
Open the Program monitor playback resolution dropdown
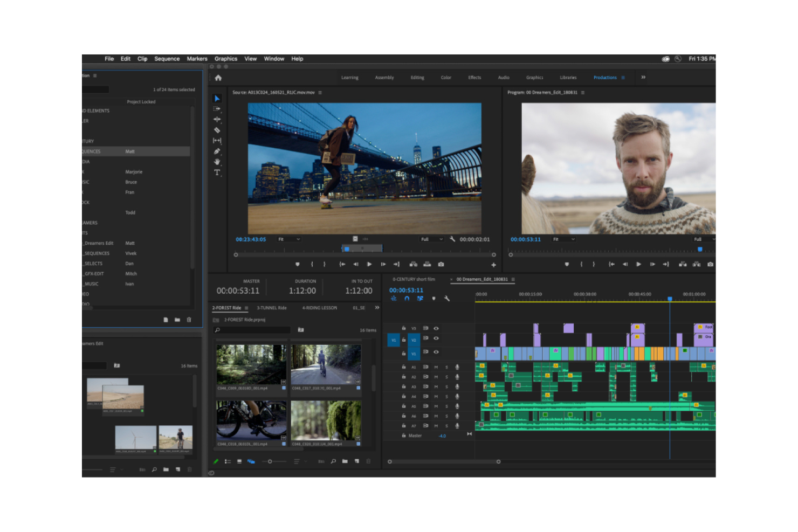click(702, 239)
